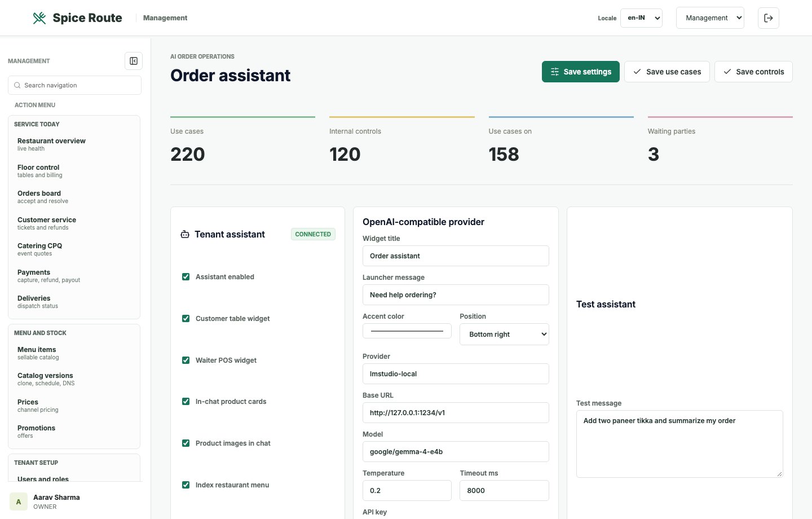Viewport: 812px width, 519px height.
Task: Click the Accent color picker
Action: click(407, 331)
